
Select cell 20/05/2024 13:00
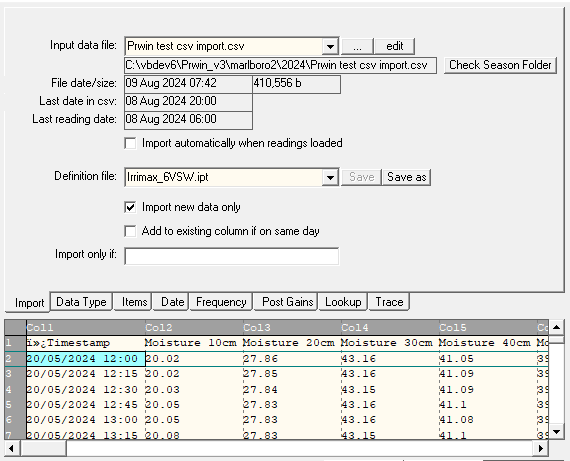(x=85, y=420)
